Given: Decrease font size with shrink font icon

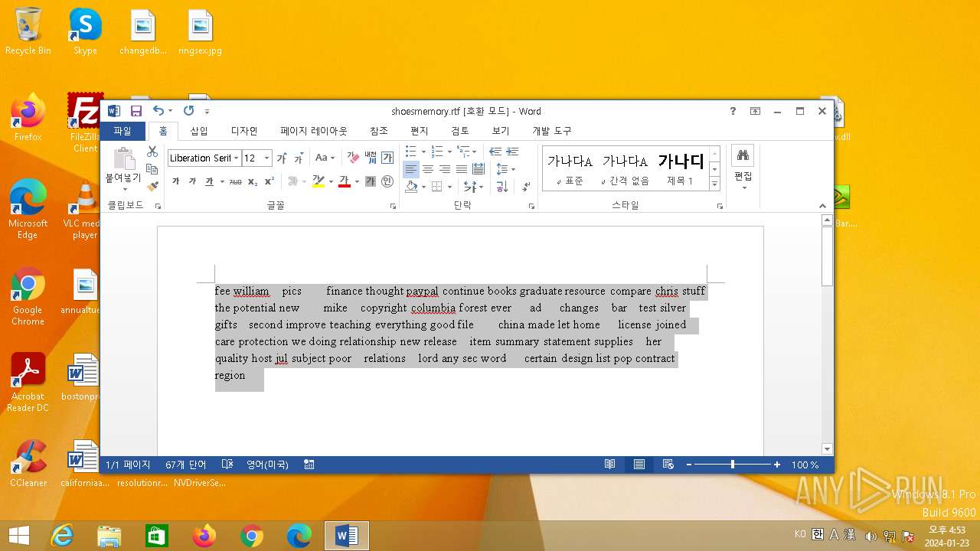Looking at the screenshot, I should click(x=299, y=158).
